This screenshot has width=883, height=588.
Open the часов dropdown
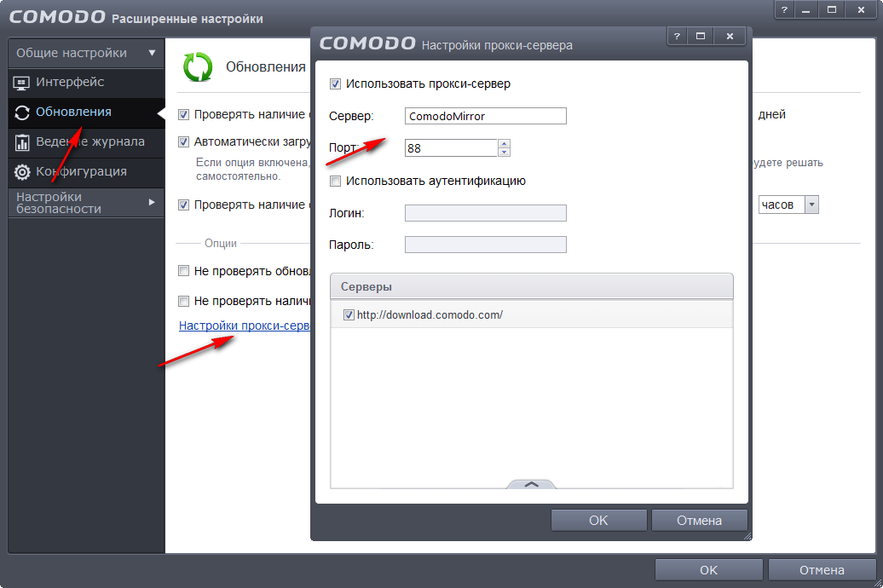(811, 205)
